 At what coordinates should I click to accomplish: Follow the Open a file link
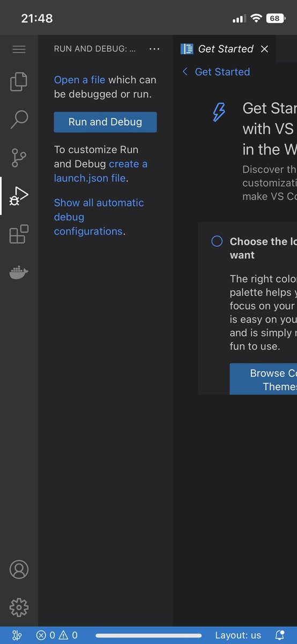coord(79,80)
